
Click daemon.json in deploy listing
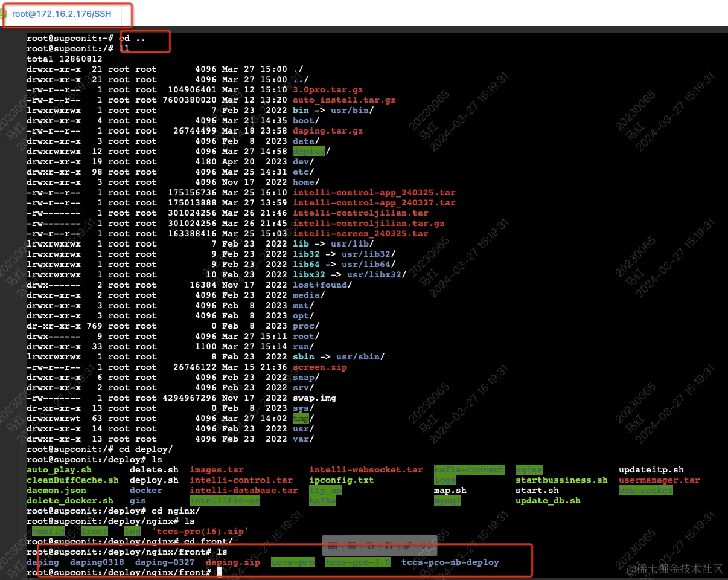56,490
